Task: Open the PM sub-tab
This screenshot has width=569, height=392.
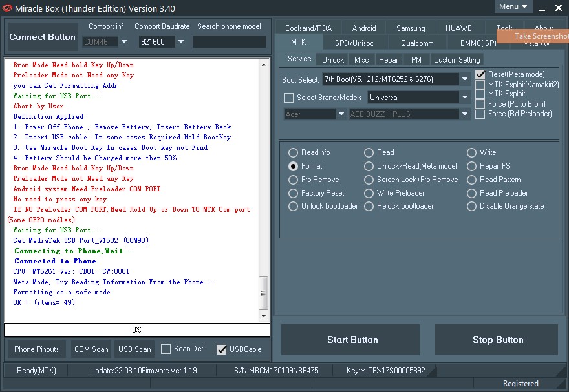Action: pyautogui.click(x=416, y=60)
